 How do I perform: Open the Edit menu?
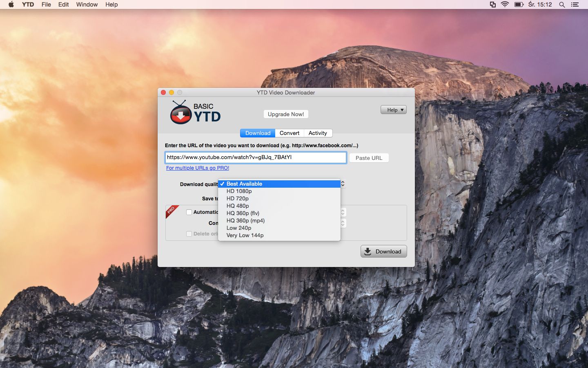63,4
